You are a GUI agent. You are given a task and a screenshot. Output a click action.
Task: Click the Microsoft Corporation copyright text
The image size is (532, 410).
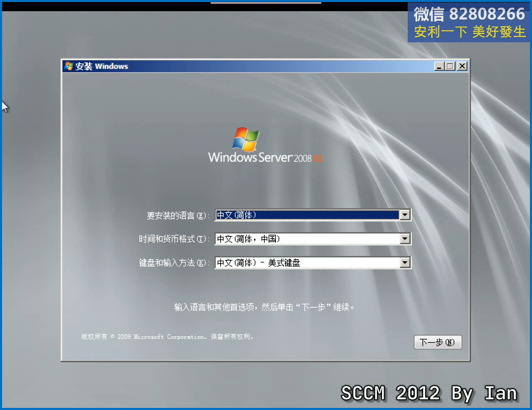tap(167, 337)
